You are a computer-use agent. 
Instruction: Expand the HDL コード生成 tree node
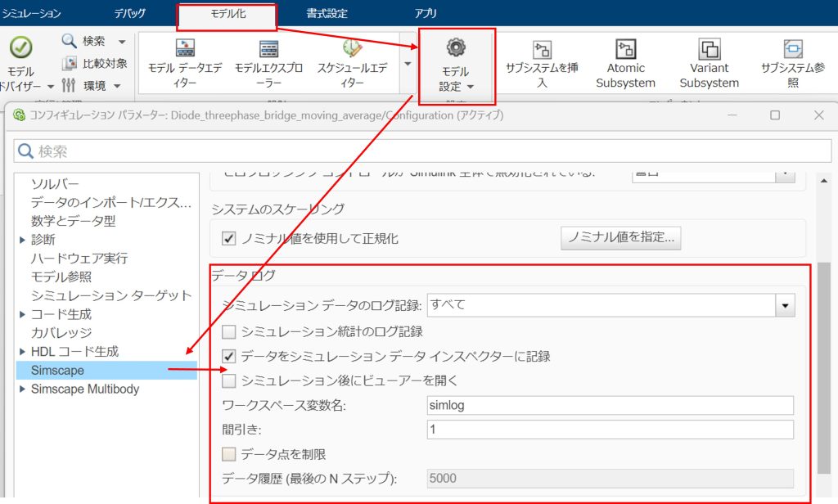point(22,352)
